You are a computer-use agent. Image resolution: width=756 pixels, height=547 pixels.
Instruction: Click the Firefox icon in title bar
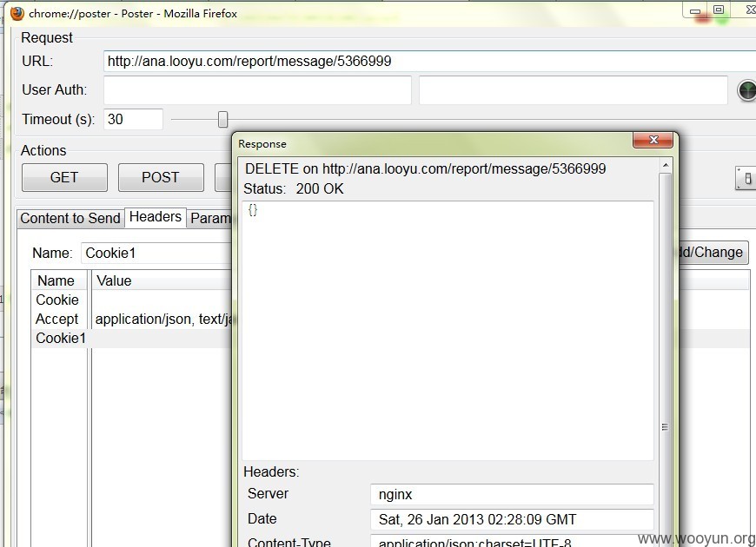[x=17, y=13]
